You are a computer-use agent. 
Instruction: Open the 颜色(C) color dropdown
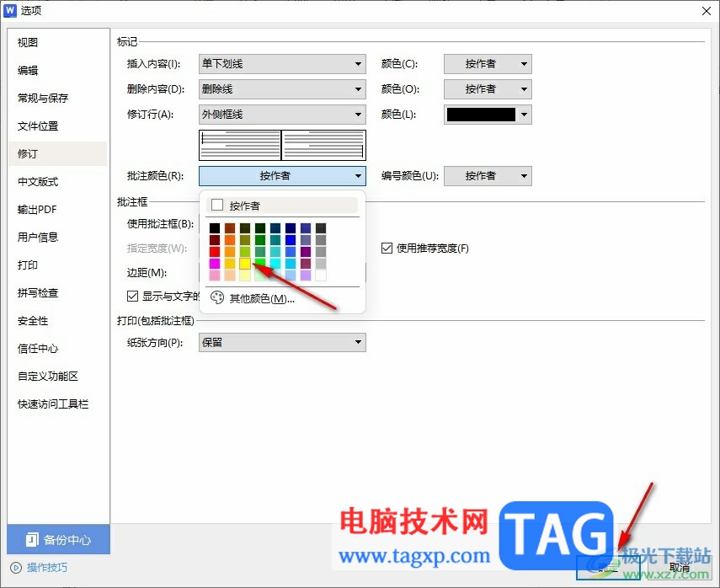click(x=488, y=64)
